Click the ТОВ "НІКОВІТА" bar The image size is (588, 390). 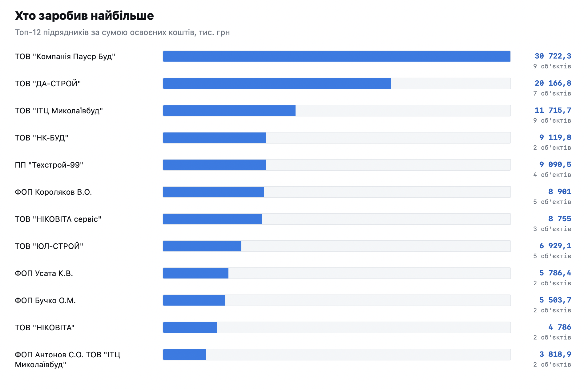tap(337, 327)
